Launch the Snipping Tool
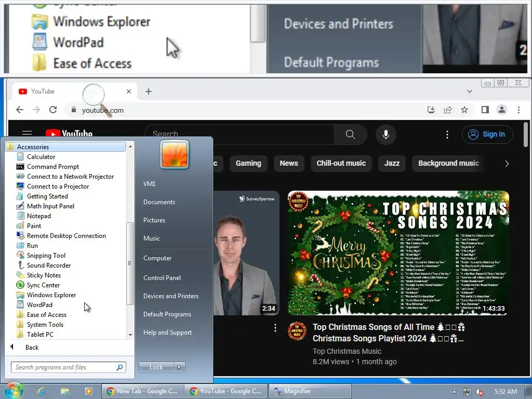532x399 pixels. coord(46,255)
